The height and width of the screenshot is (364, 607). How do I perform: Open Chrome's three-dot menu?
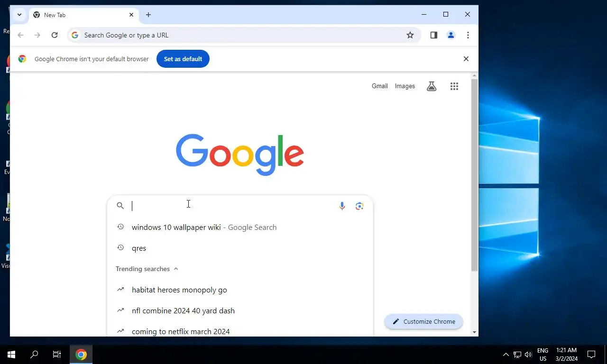(x=468, y=35)
